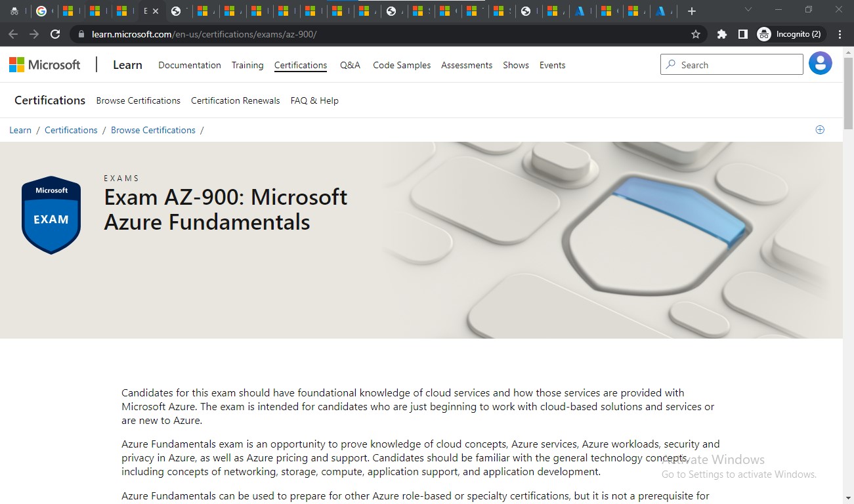
Task: Reload the current page
Action: point(55,34)
